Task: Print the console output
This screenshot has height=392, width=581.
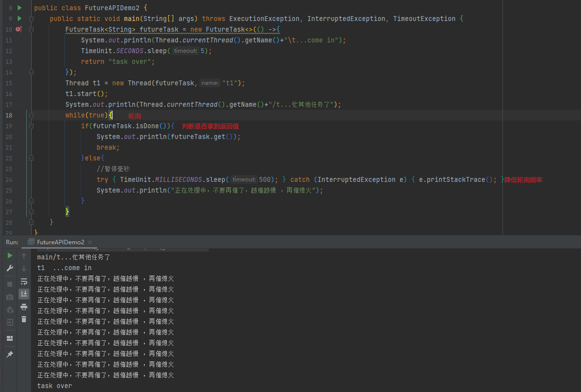Action: (23, 306)
